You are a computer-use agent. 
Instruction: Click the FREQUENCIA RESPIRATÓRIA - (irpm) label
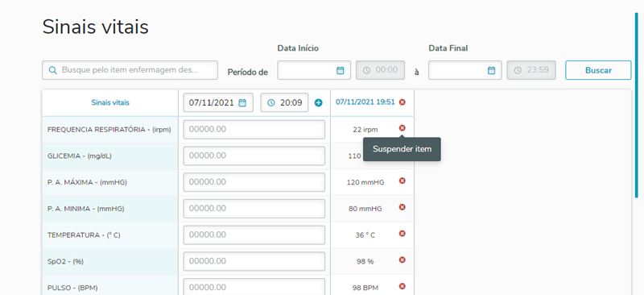pos(109,130)
